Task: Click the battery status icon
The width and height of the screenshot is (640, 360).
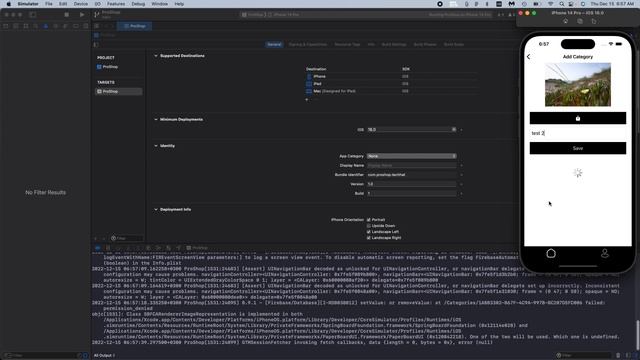Action: 537,4
